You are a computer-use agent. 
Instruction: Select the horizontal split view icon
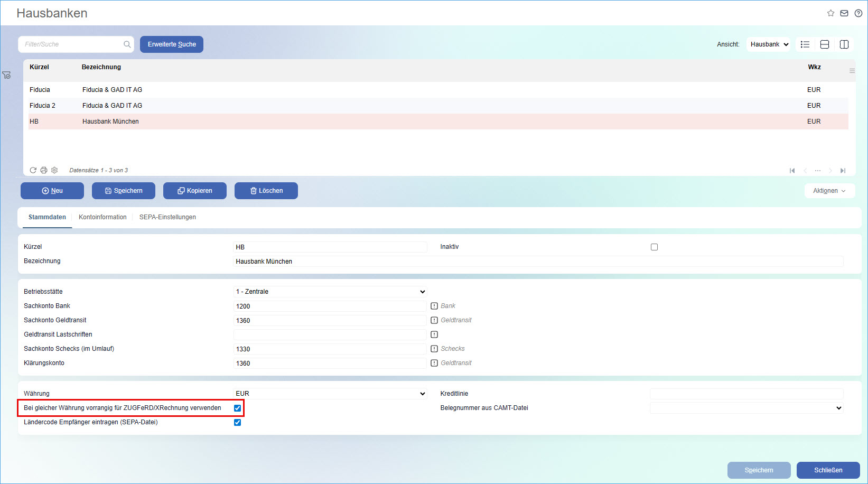825,44
